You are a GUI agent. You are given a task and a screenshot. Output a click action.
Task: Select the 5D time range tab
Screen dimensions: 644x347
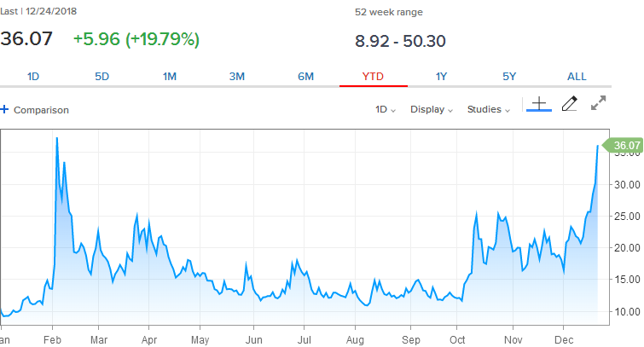coord(102,77)
